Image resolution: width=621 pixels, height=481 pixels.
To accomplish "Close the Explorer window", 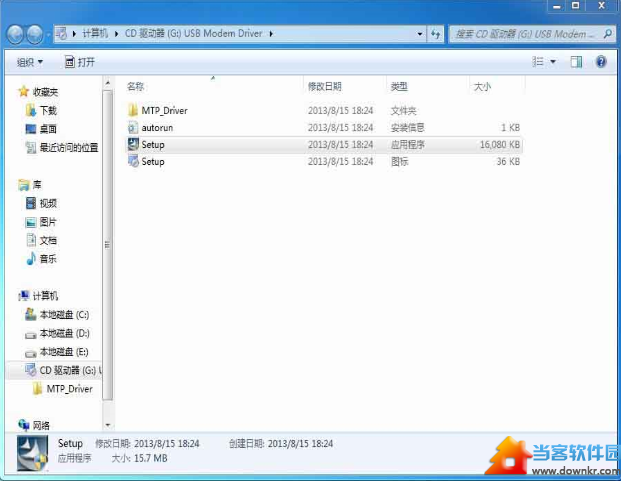I will tap(602, 6).
